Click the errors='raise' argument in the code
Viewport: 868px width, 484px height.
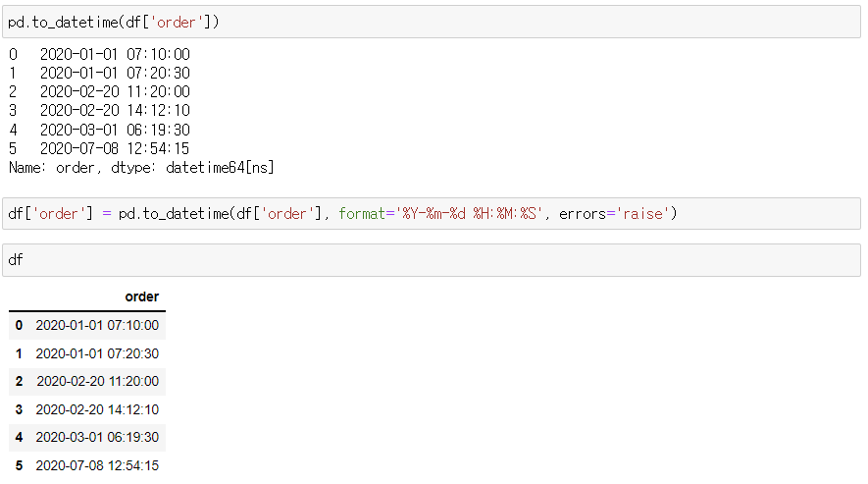pyautogui.click(x=614, y=213)
